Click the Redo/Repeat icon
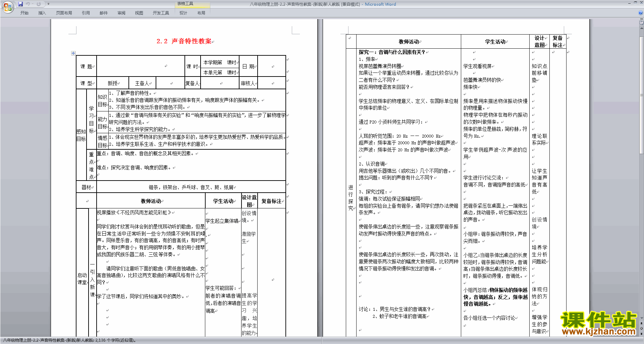This screenshot has height=344, width=644. [x=39, y=4]
